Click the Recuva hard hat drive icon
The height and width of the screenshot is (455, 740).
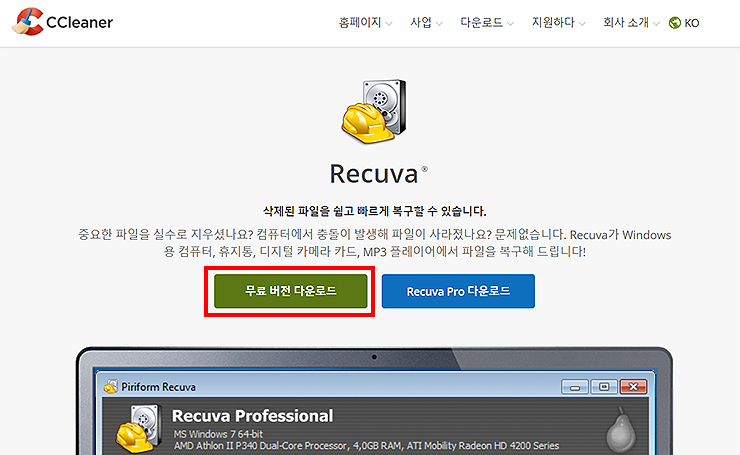tap(374, 111)
